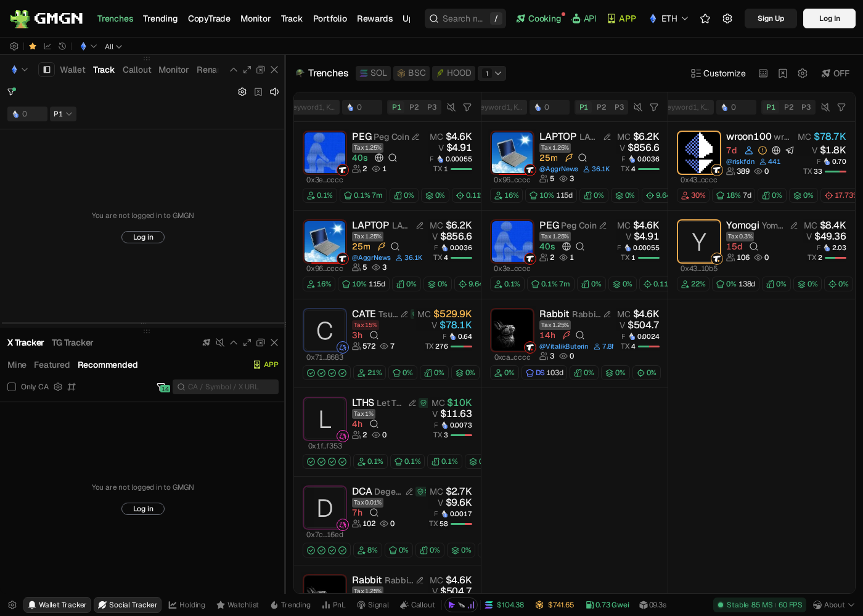Open the ETH network dropdown
This screenshot has width=863, height=616.
click(668, 18)
